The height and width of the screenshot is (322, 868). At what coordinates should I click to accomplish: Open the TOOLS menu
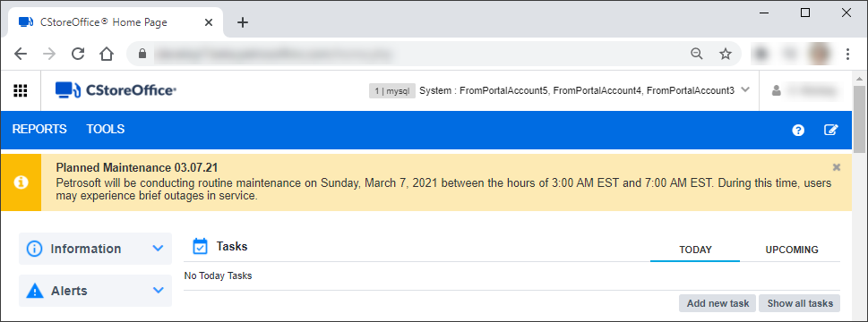point(105,129)
